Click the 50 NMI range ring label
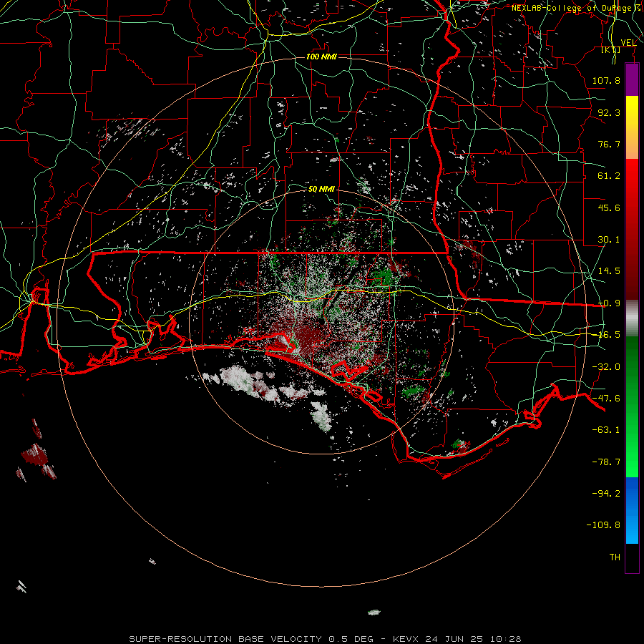 click(x=321, y=190)
